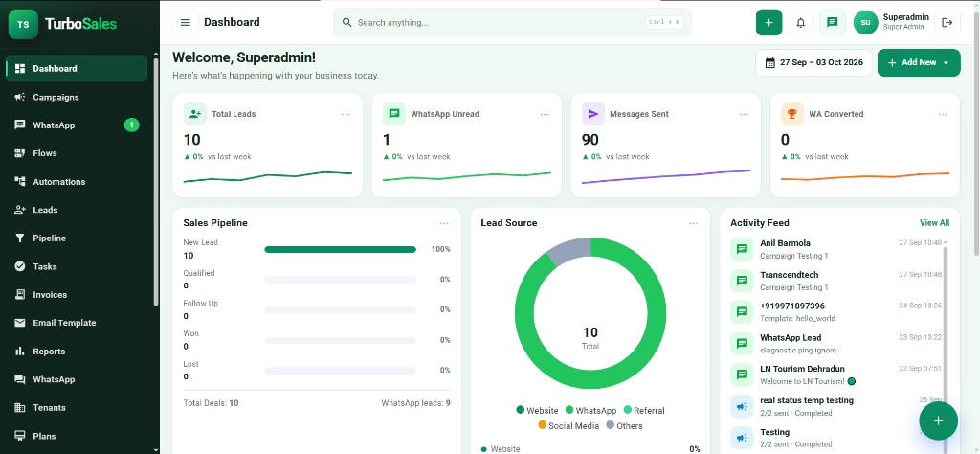The image size is (980, 454).
Task: Click View All in Activity Feed
Action: click(x=934, y=222)
